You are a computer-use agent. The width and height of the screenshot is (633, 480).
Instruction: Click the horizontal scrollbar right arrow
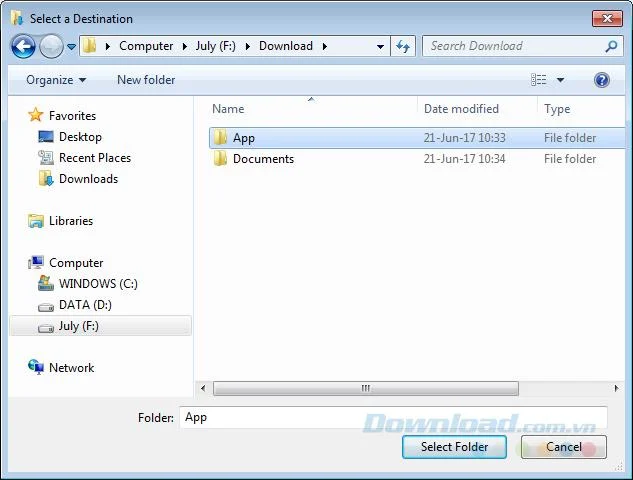click(616, 388)
